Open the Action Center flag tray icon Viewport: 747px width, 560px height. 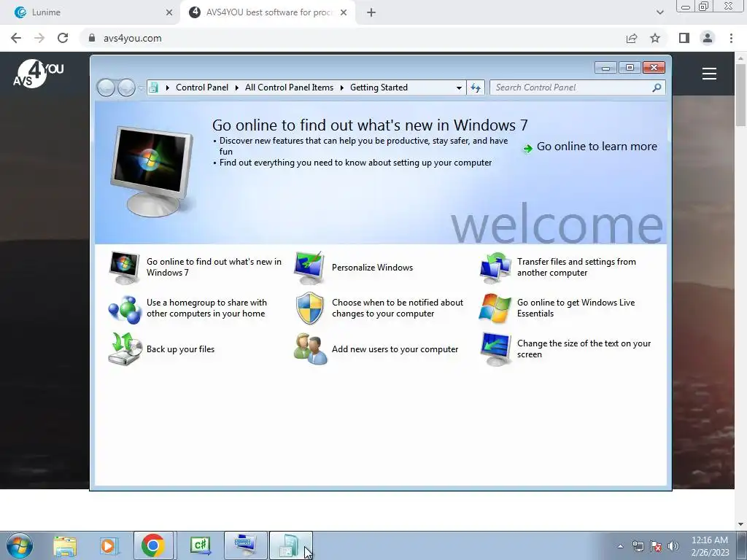(656, 546)
